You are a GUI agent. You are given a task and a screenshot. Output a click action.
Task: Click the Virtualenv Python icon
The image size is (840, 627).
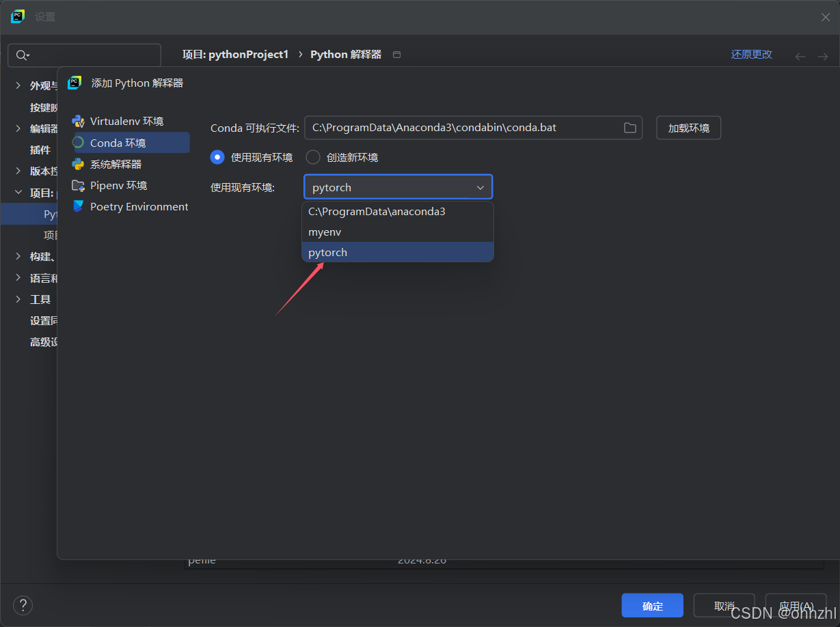(x=78, y=122)
